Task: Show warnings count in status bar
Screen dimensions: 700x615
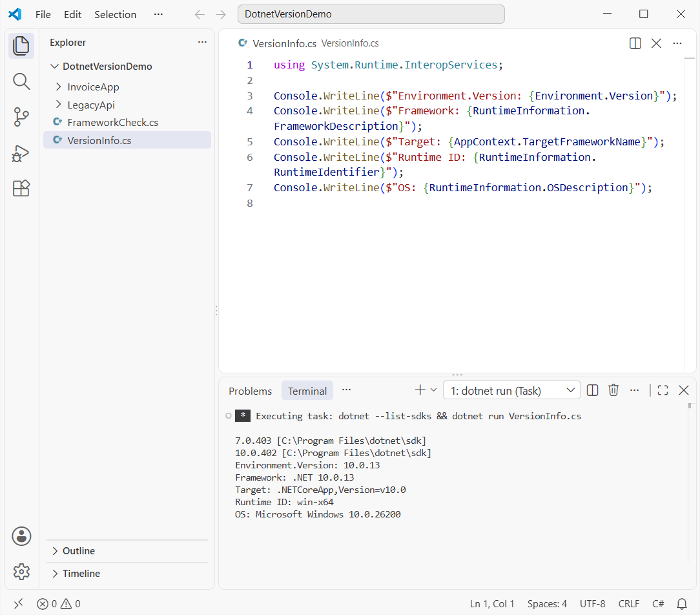Action: point(70,604)
